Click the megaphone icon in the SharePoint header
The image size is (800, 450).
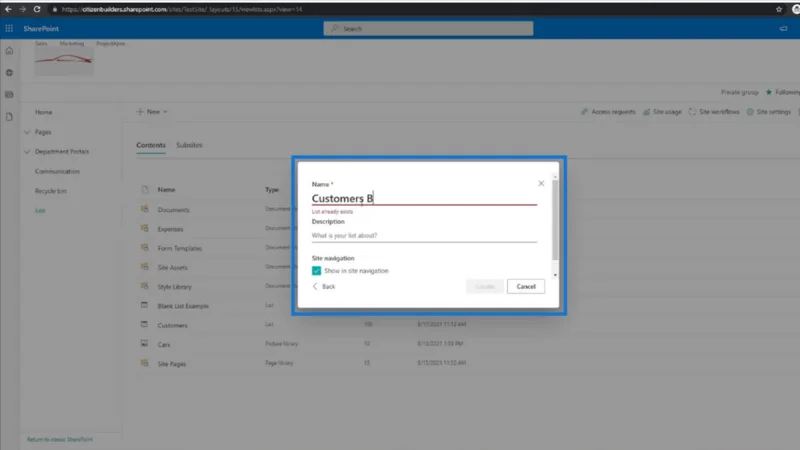point(783,29)
